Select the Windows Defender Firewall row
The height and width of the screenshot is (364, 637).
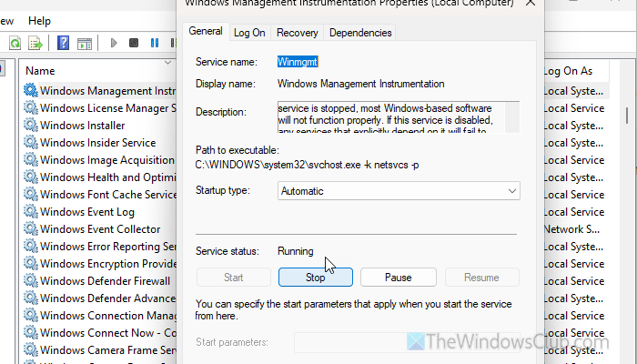point(105,280)
